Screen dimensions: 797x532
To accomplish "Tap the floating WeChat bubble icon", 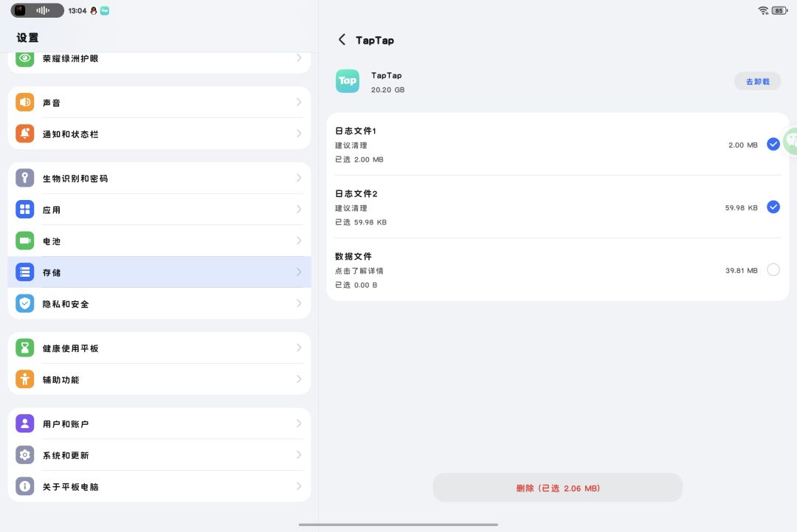I will (790, 141).
